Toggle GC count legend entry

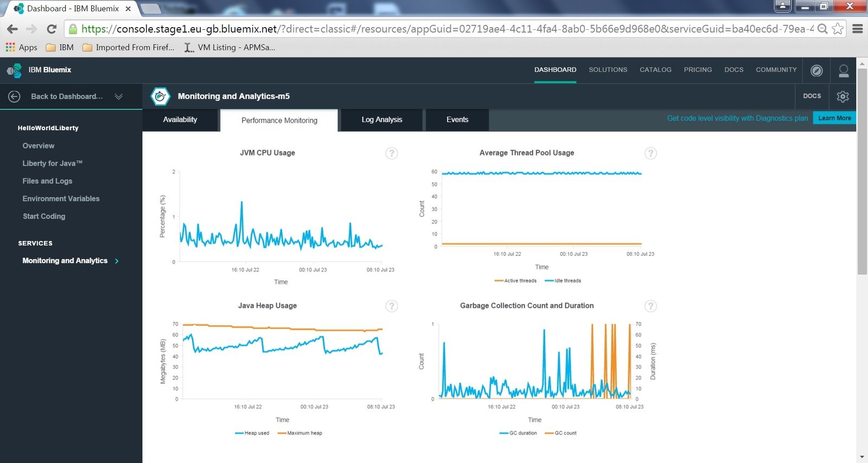point(561,433)
